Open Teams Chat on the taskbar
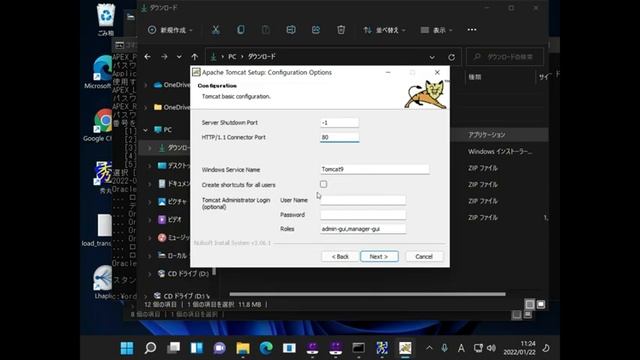This screenshot has height=360, width=640. [x=220, y=348]
